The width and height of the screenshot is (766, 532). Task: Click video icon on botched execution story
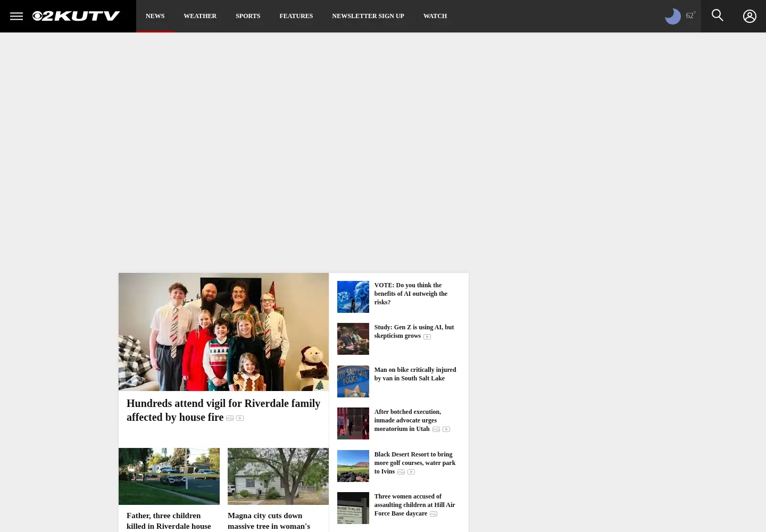pyautogui.click(x=446, y=429)
